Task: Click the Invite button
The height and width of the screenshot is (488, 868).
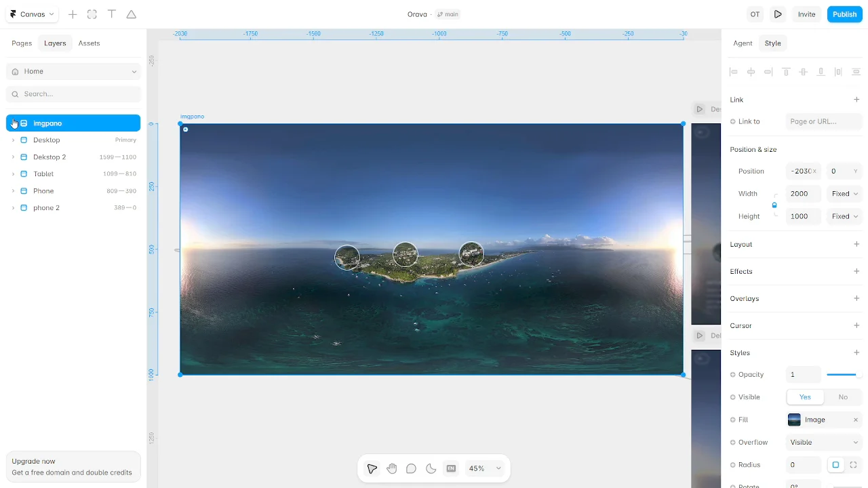Action: 807,14
